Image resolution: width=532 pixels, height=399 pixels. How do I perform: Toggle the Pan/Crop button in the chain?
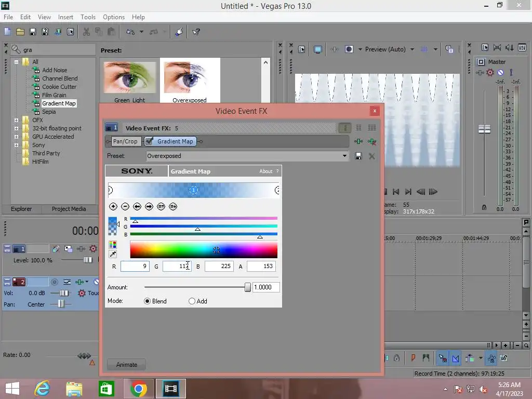tap(125, 141)
